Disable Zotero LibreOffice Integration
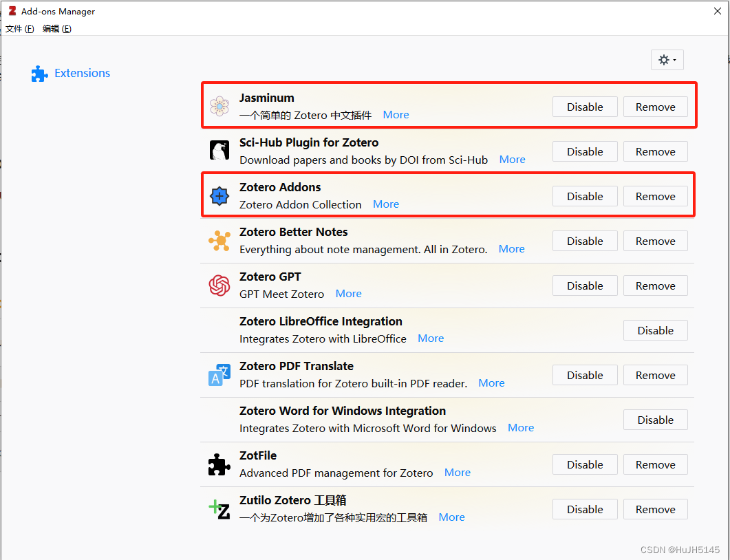The height and width of the screenshot is (560, 730). [656, 330]
